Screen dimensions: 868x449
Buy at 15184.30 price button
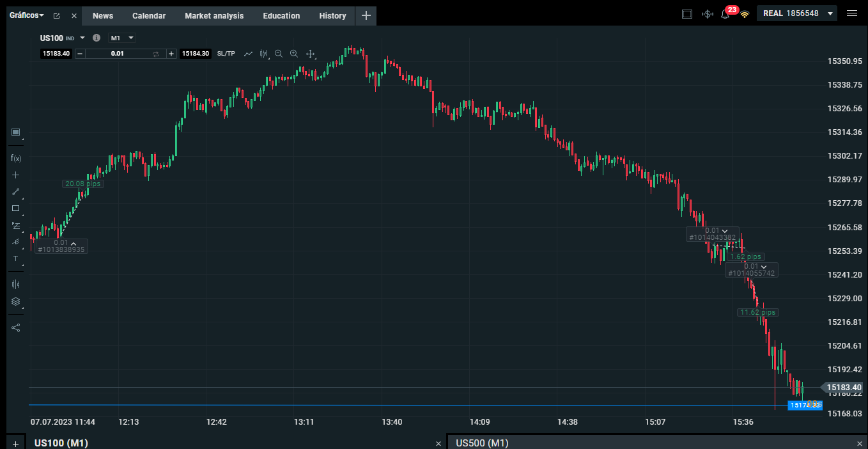tap(196, 54)
